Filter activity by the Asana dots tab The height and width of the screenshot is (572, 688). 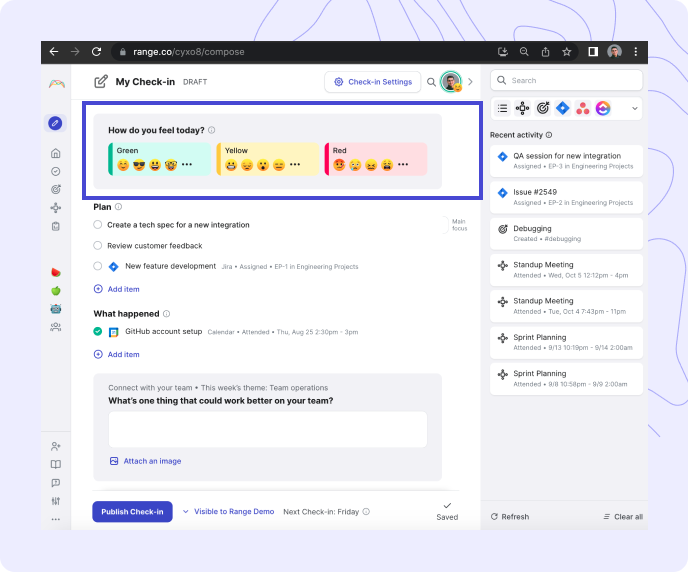pyautogui.click(x=583, y=108)
